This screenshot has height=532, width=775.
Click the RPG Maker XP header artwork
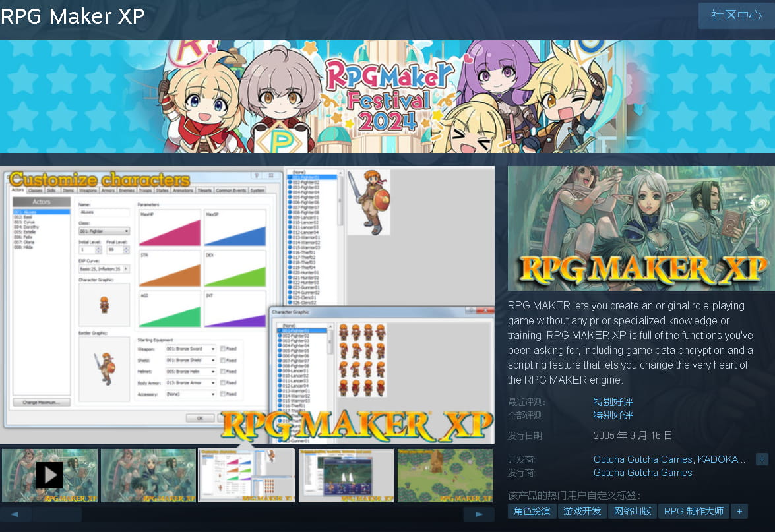pos(641,228)
